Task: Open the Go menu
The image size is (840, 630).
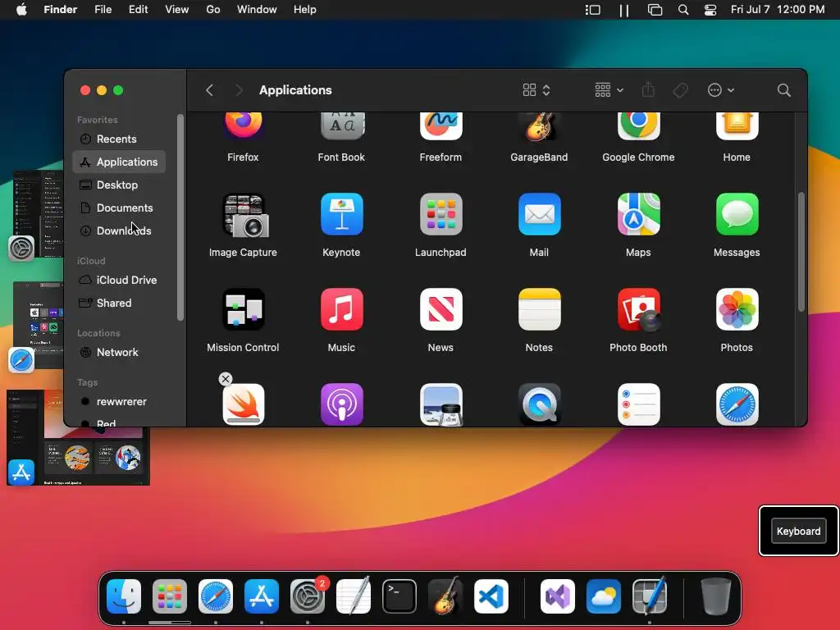Action: (x=213, y=10)
